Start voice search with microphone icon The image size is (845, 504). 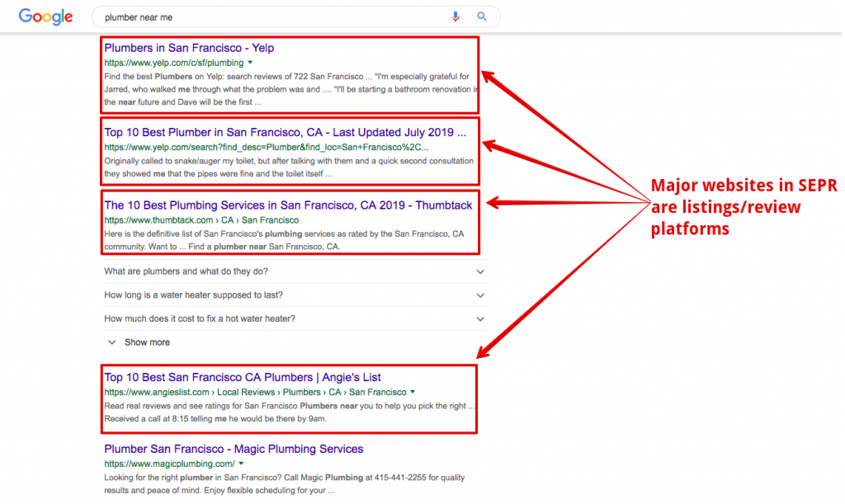(456, 16)
